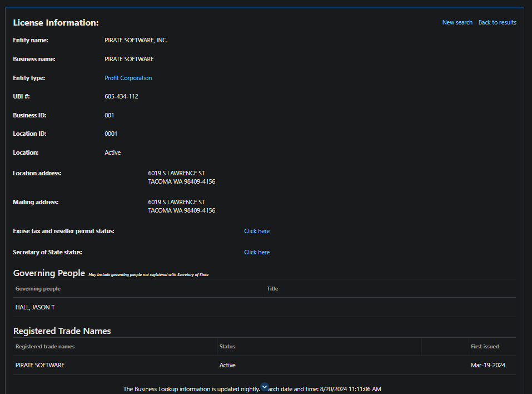This screenshot has width=532, height=394.
Task: Click the Location address street 6019 S LAWRENCE ST
Action: click(176, 173)
